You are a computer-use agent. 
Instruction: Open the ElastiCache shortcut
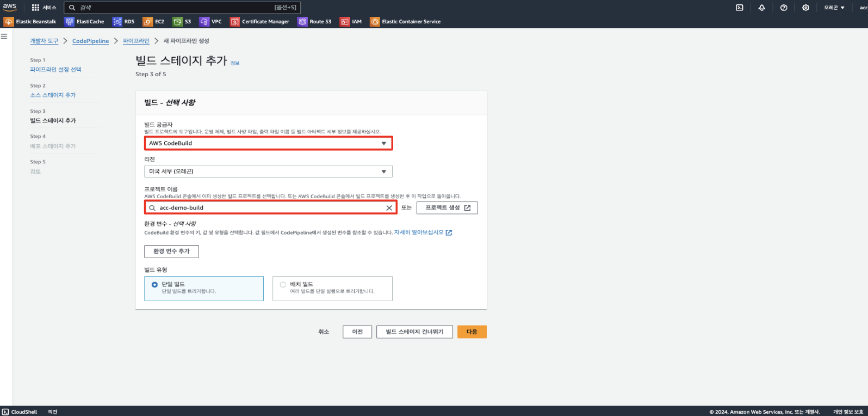pos(84,22)
